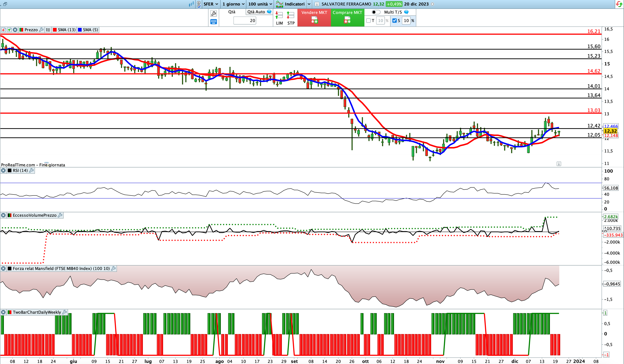Click the 13,03 red level label
Screen dimensions: 624x364
coord(594,110)
